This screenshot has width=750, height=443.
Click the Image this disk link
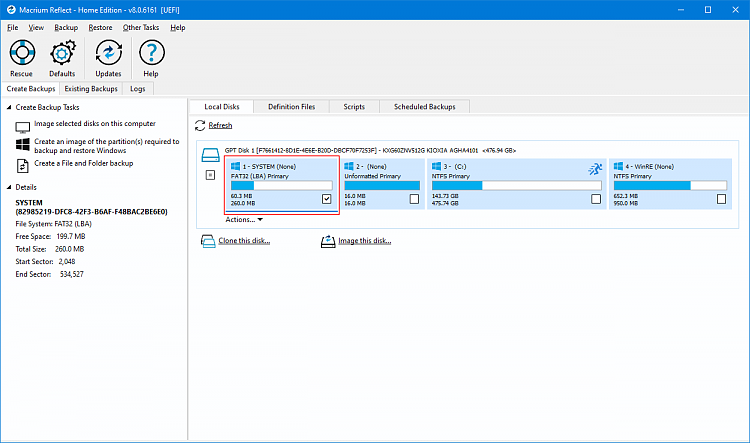(364, 241)
